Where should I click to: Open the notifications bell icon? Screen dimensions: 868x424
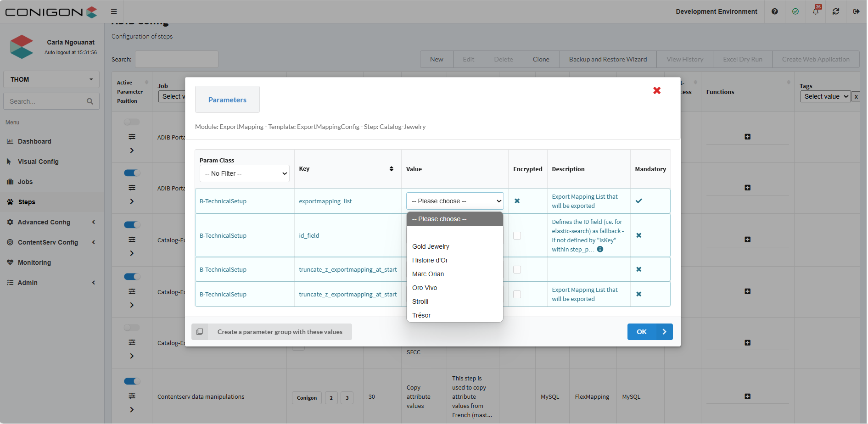click(815, 11)
